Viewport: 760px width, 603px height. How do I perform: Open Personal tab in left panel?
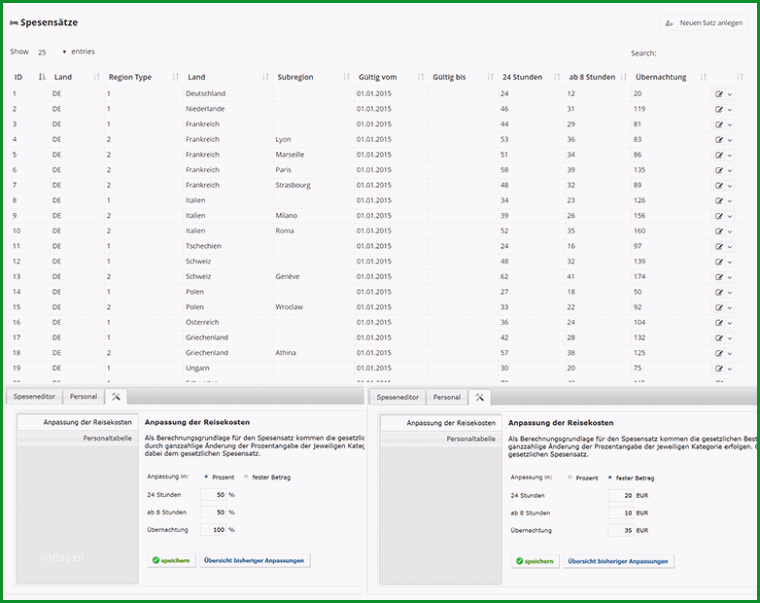[x=83, y=397]
